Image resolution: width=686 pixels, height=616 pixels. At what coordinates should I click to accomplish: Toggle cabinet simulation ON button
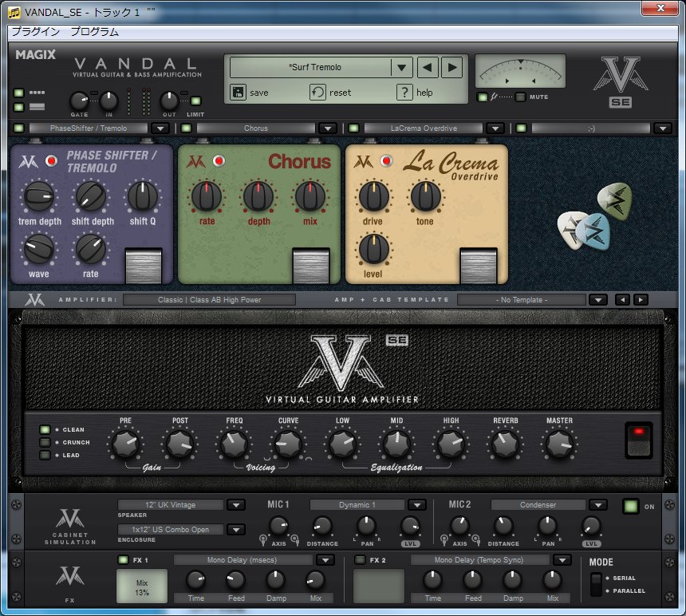click(x=630, y=506)
